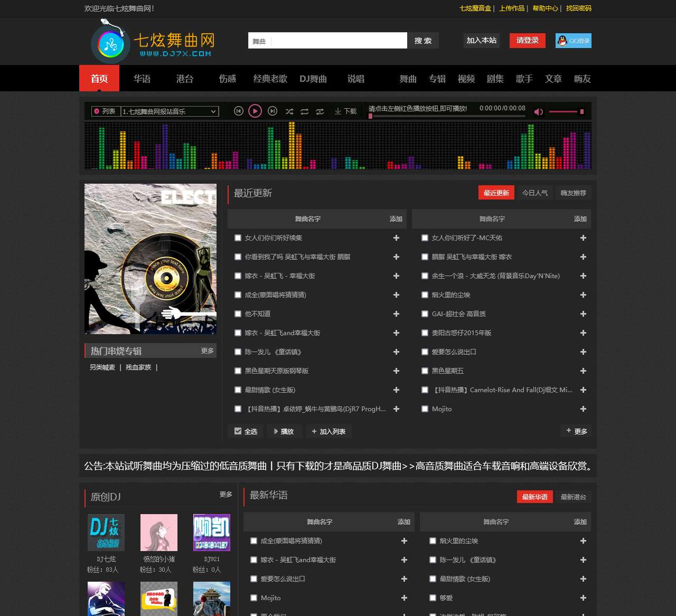Mute the volume speaker icon

[538, 111]
